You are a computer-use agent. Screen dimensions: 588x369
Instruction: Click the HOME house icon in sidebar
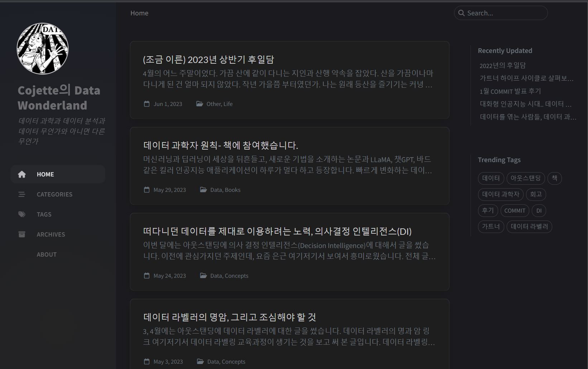click(22, 174)
